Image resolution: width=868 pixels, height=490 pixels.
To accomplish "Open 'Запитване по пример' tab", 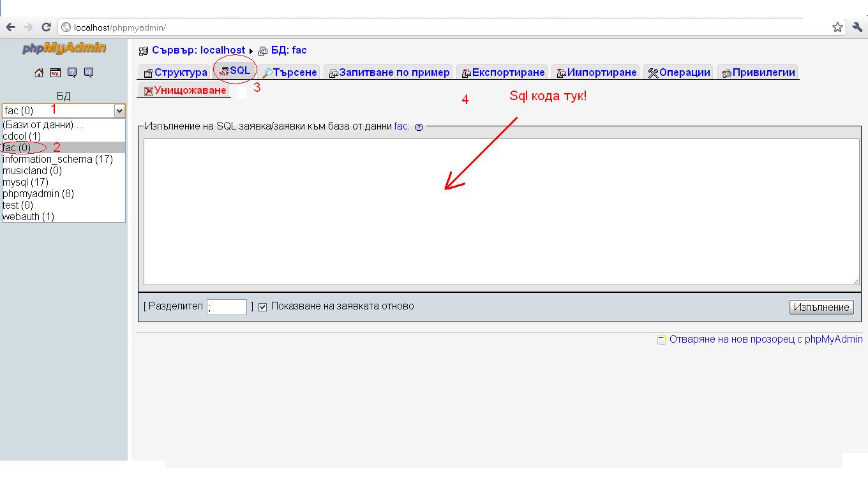I will (389, 72).
